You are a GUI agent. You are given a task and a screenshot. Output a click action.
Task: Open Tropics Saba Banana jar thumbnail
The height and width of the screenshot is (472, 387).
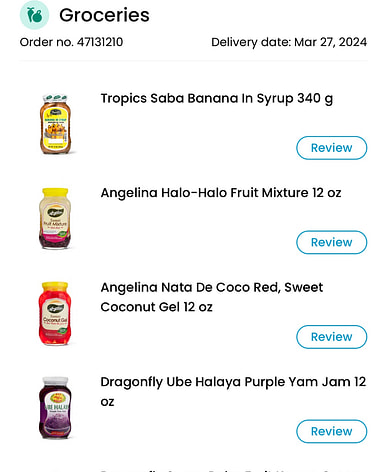pyautogui.click(x=56, y=124)
